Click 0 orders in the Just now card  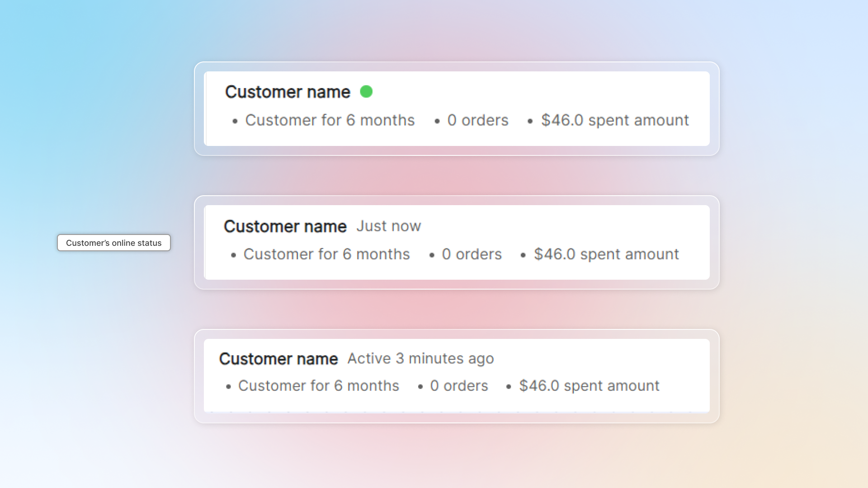tap(472, 254)
